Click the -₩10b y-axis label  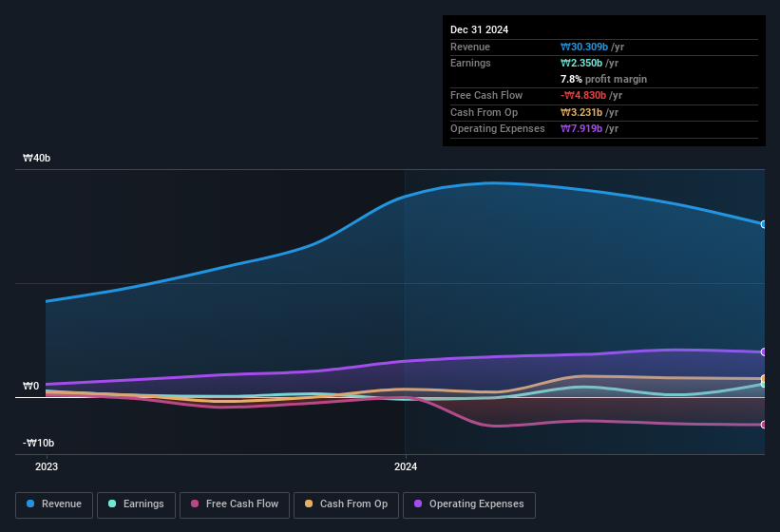click(x=38, y=443)
